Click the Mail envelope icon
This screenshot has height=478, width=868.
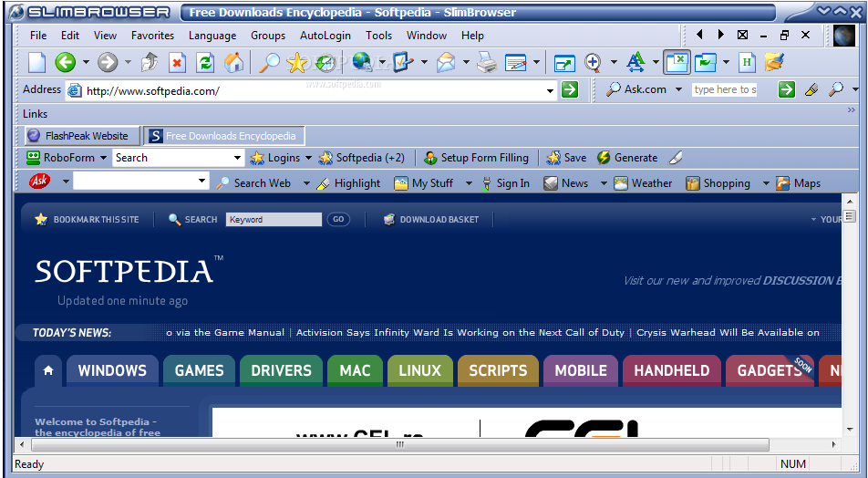click(446, 63)
